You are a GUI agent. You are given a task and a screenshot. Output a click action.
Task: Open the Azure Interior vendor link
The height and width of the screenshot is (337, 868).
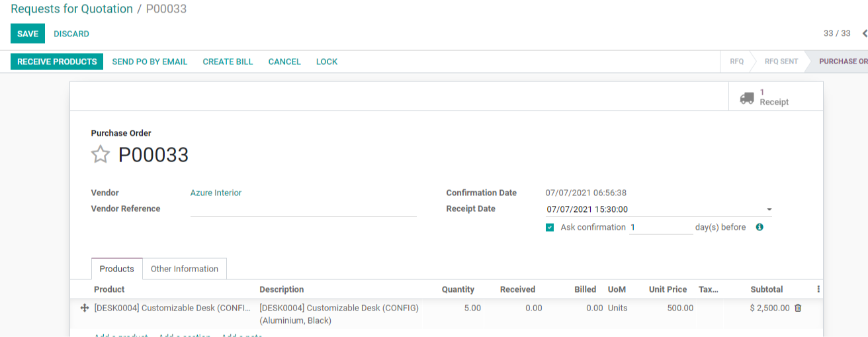click(x=216, y=193)
